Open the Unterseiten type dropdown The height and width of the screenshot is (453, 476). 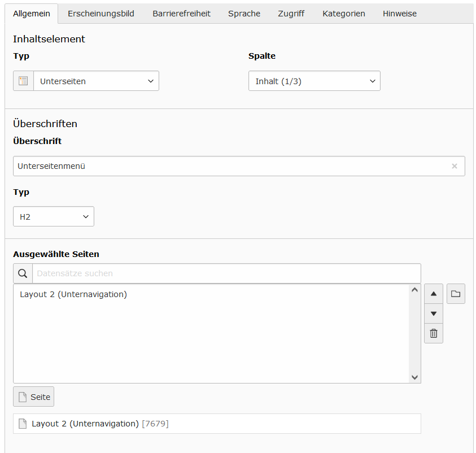click(x=96, y=81)
